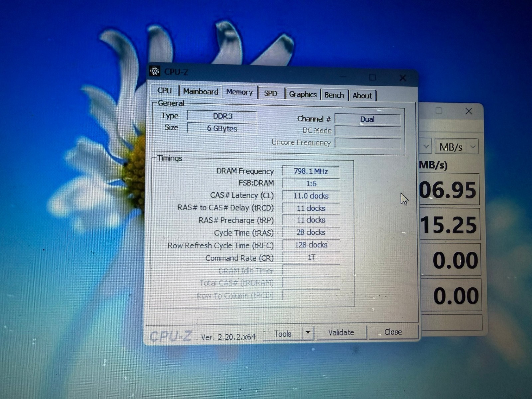Screen dimensions: 532x399
Task: Click the 6 GBytes size field
Action: click(x=222, y=128)
